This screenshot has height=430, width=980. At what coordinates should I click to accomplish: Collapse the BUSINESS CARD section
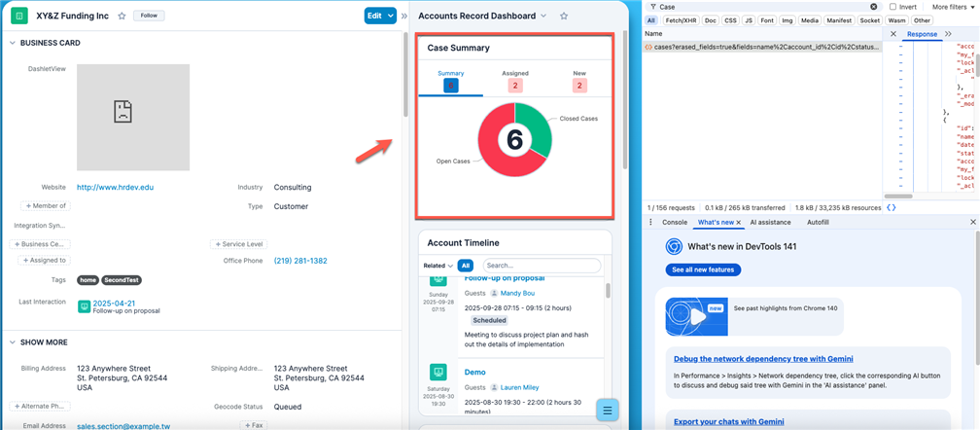13,43
